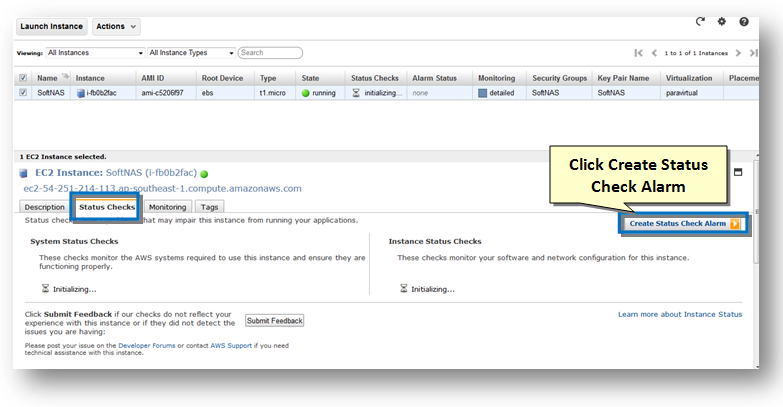Image resolution: width=783 pixels, height=407 pixels.
Task: Switch to the Monitoring tab
Action: 167,207
